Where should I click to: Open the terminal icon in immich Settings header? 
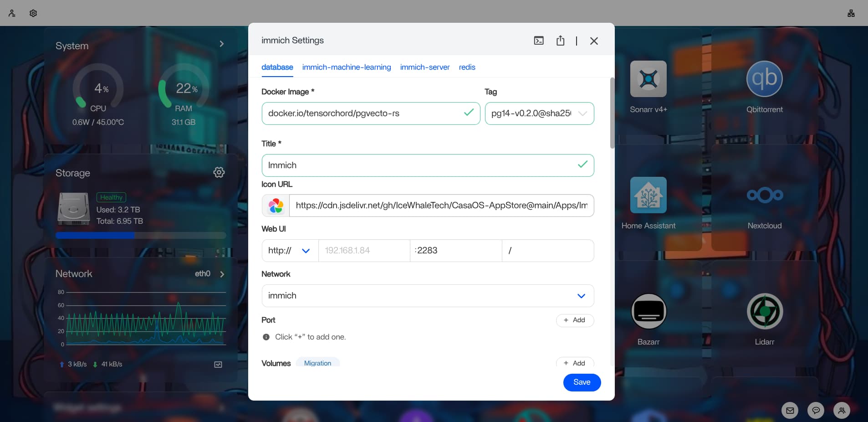coord(539,41)
